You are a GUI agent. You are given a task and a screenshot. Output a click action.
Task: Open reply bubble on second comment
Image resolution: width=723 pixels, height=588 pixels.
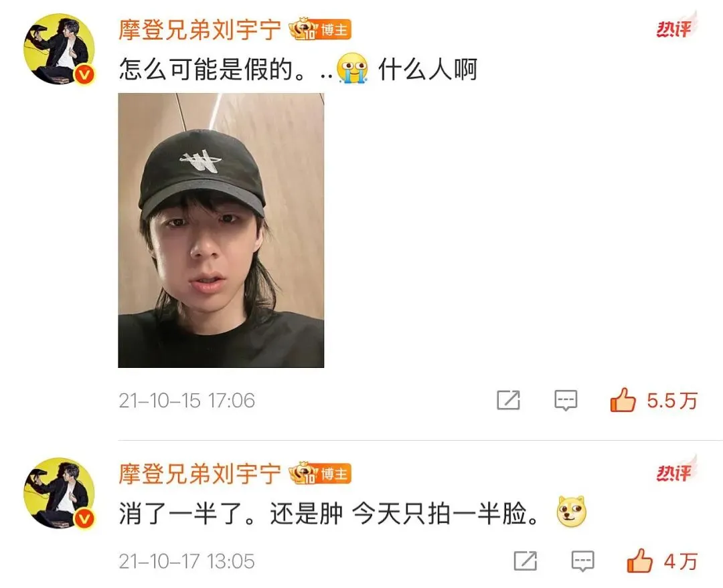click(583, 561)
